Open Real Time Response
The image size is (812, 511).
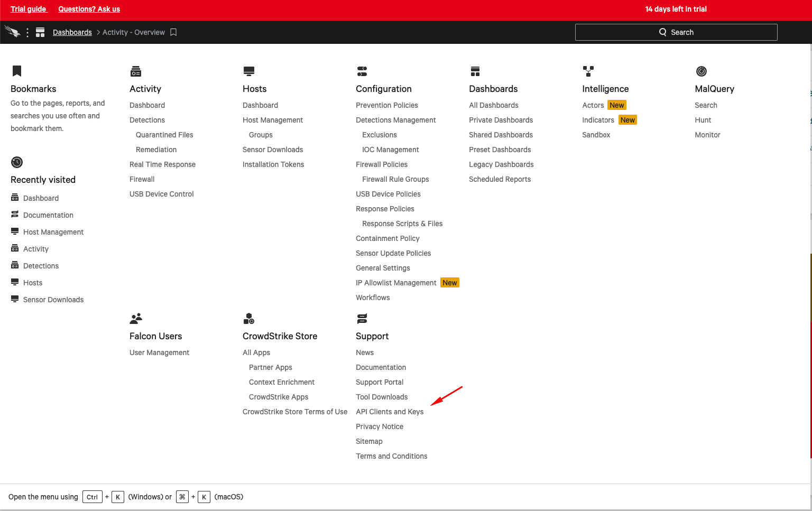[162, 164]
